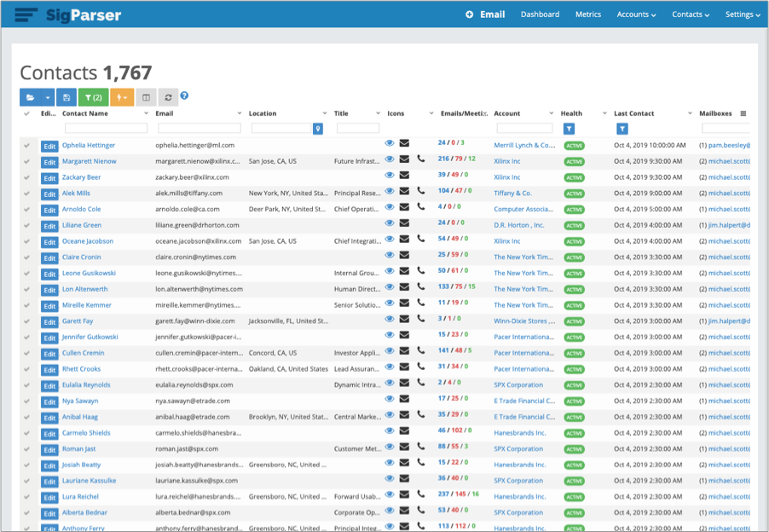Click the phone icon for Roman Jast
This screenshot has height=532, width=769.
pos(421,447)
